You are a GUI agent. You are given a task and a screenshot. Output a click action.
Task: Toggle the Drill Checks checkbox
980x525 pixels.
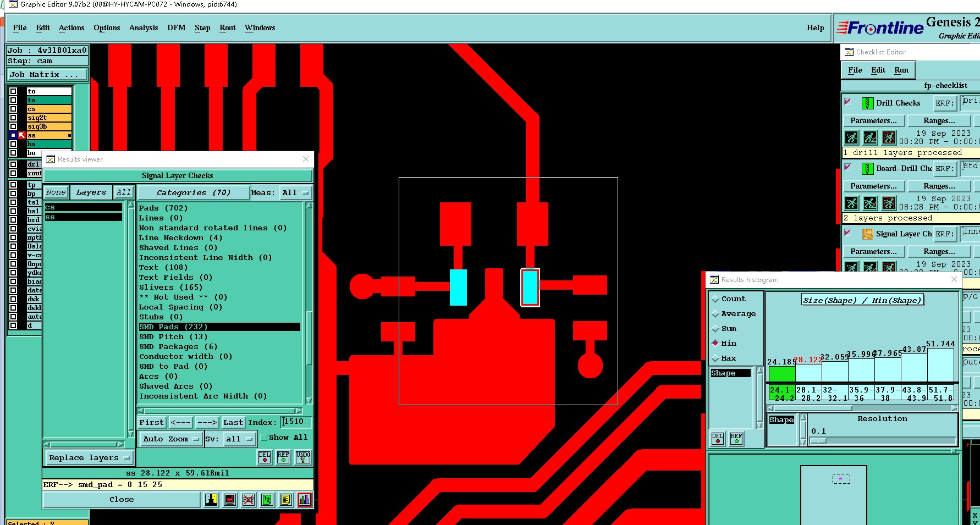847,102
